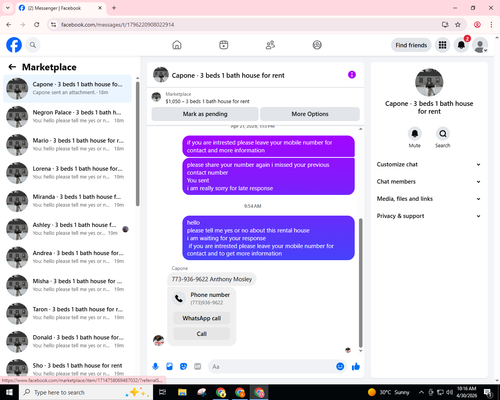Image resolution: width=500 pixels, height=400 pixels.
Task: Open File Explorer from the taskbar
Action: click(x=182, y=392)
